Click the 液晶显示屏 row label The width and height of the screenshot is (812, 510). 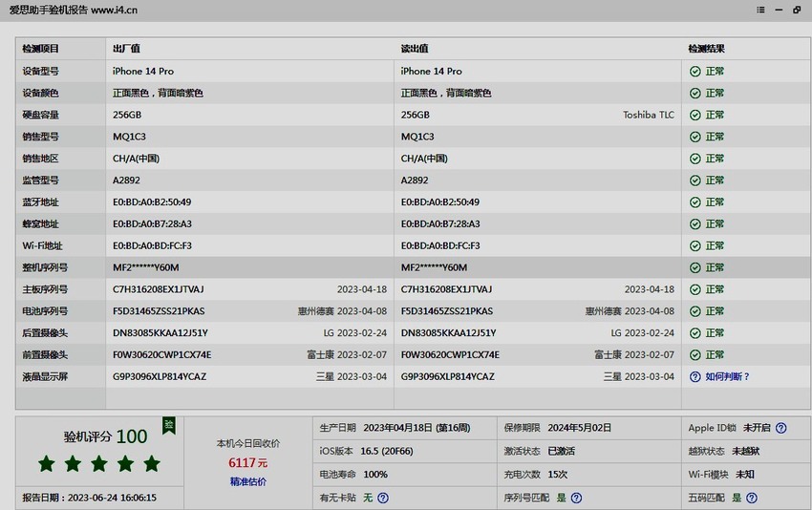click(x=45, y=377)
